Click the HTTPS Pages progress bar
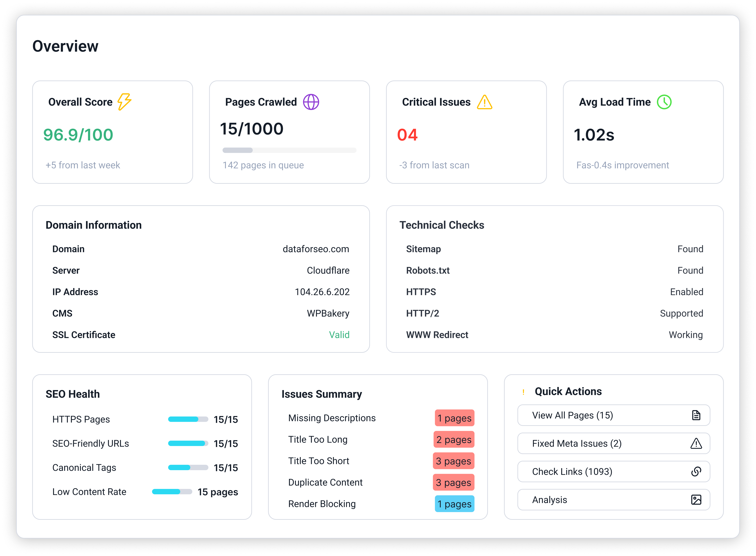This screenshot has width=756, height=556. 188,419
